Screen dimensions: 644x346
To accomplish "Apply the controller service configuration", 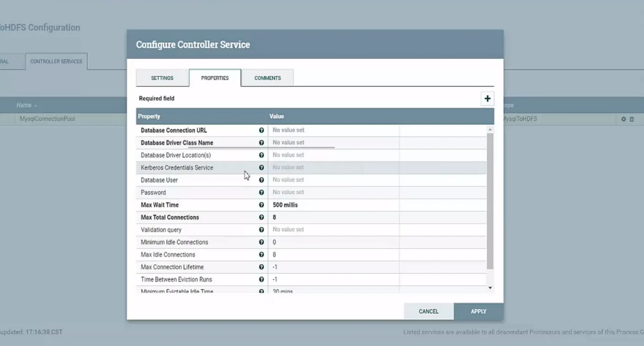I will (478, 312).
